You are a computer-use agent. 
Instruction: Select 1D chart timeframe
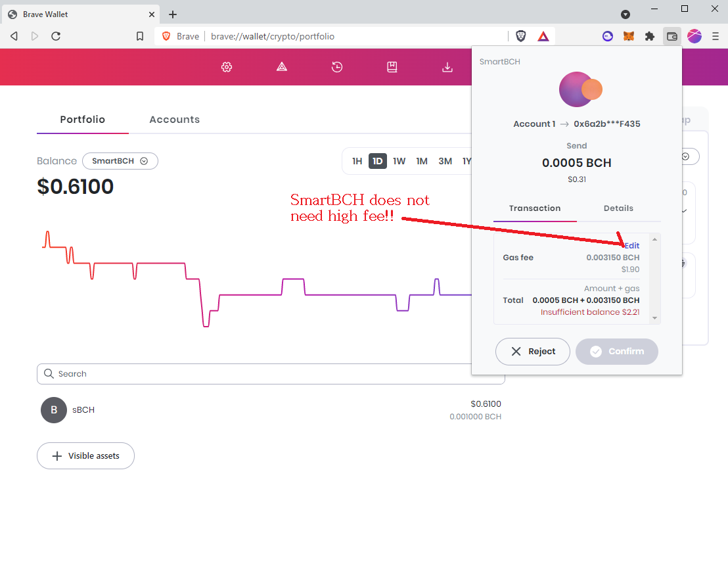tap(377, 161)
